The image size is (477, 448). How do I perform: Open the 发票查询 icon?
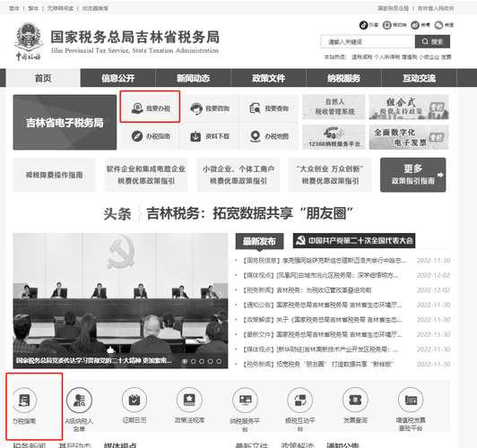click(x=355, y=400)
